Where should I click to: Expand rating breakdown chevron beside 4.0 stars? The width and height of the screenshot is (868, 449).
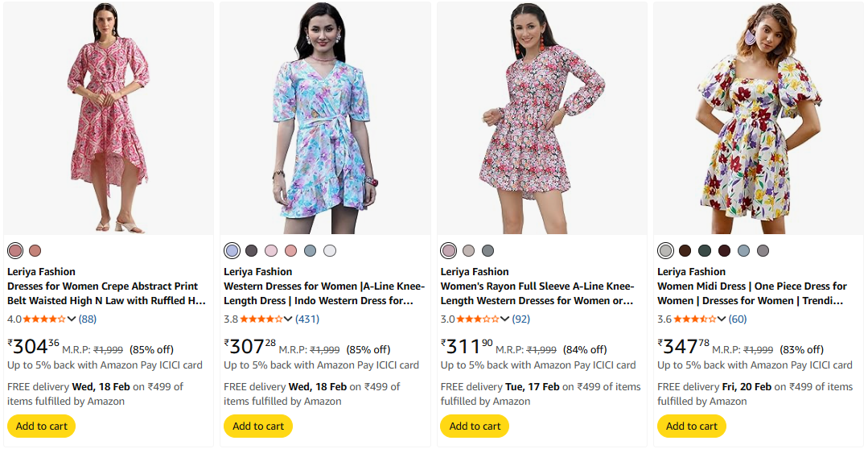(x=72, y=319)
